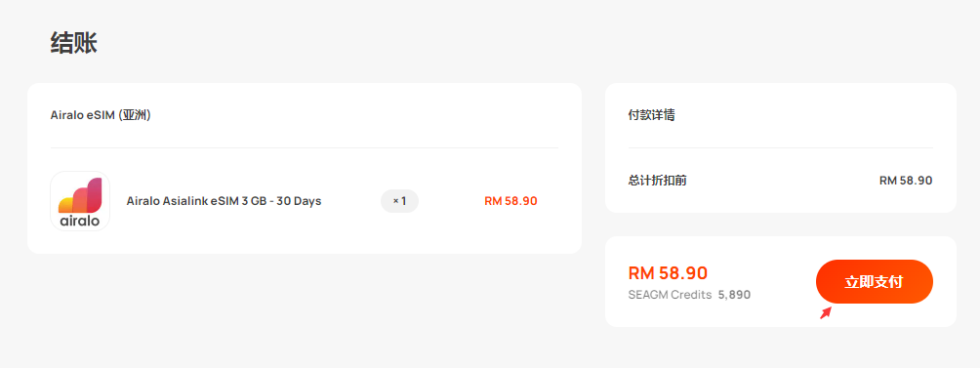Click the small red arrow below pay button

pos(826,312)
